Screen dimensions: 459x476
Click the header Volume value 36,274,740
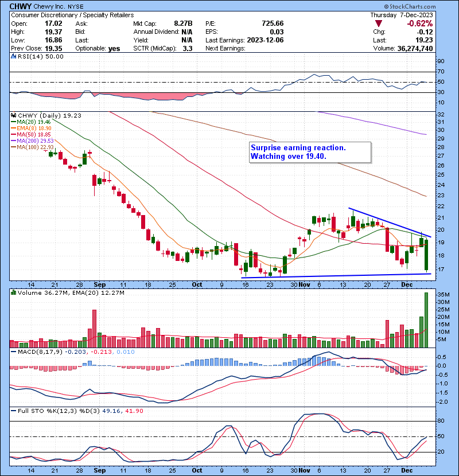(x=415, y=49)
